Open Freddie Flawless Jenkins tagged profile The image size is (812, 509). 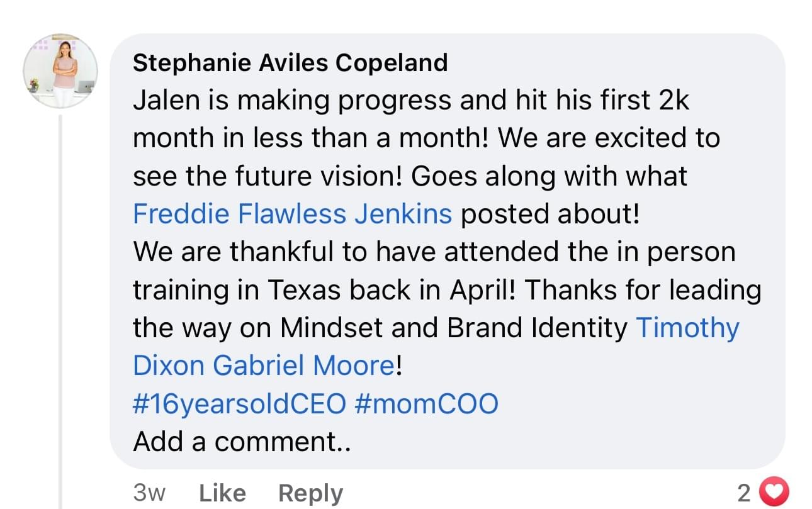point(292,214)
